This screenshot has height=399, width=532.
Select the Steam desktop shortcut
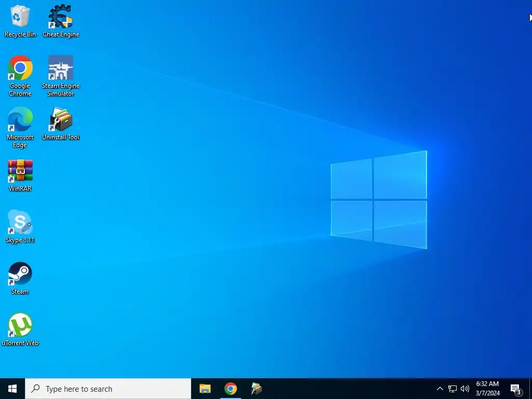point(20,278)
